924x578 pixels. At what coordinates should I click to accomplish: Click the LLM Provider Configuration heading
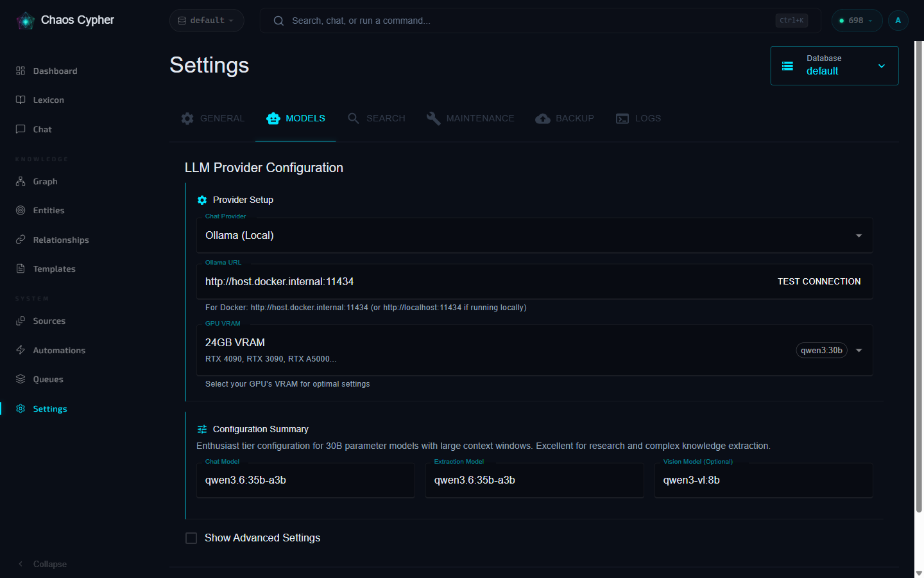264,168
